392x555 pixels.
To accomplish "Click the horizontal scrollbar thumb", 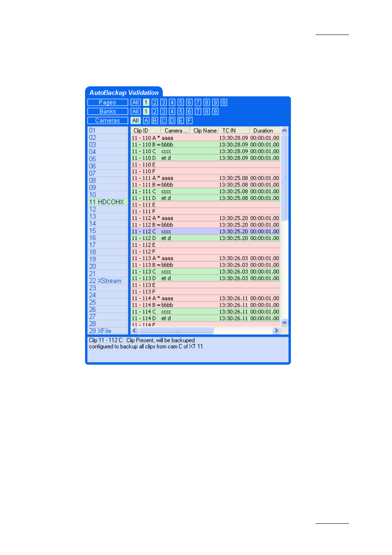I will click(176, 331).
